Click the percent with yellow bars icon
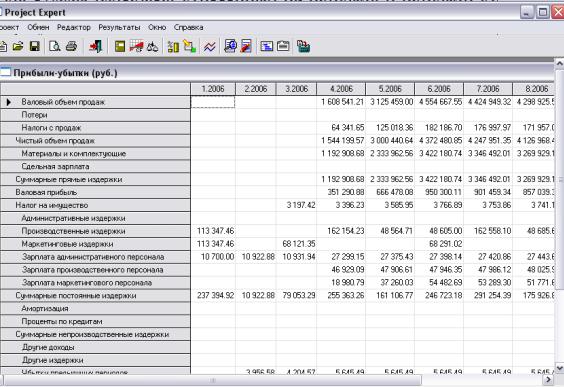 coord(173,46)
